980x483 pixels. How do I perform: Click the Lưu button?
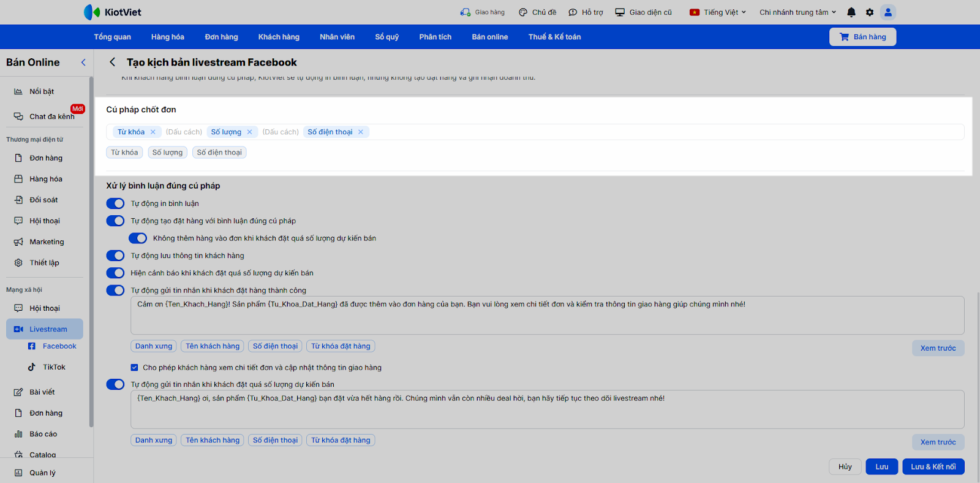coord(882,466)
